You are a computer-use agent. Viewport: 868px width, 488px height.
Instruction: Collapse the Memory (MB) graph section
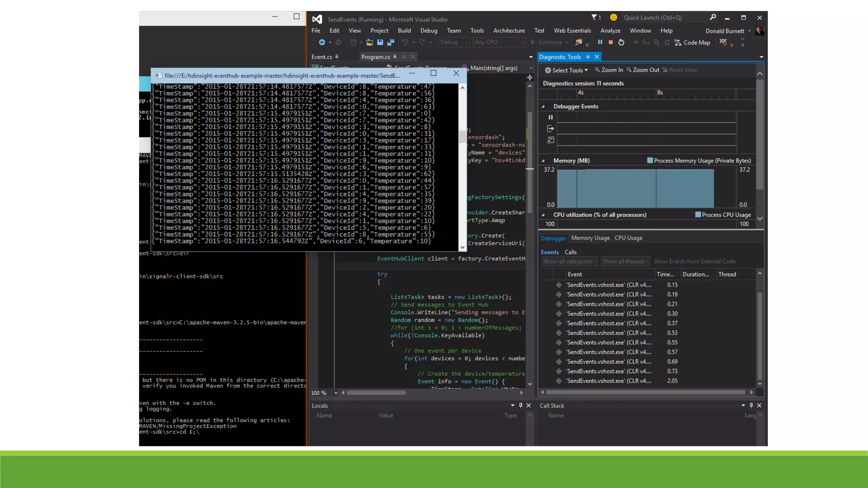[x=543, y=161]
